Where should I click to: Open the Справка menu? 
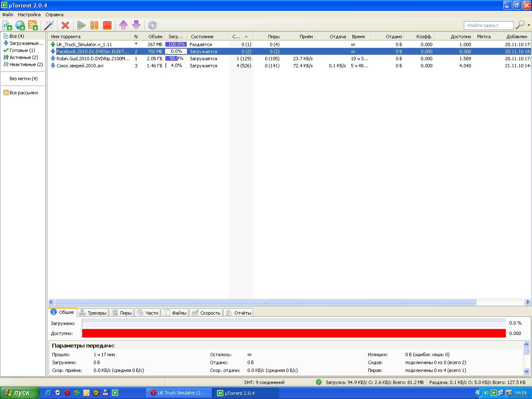click(54, 15)
